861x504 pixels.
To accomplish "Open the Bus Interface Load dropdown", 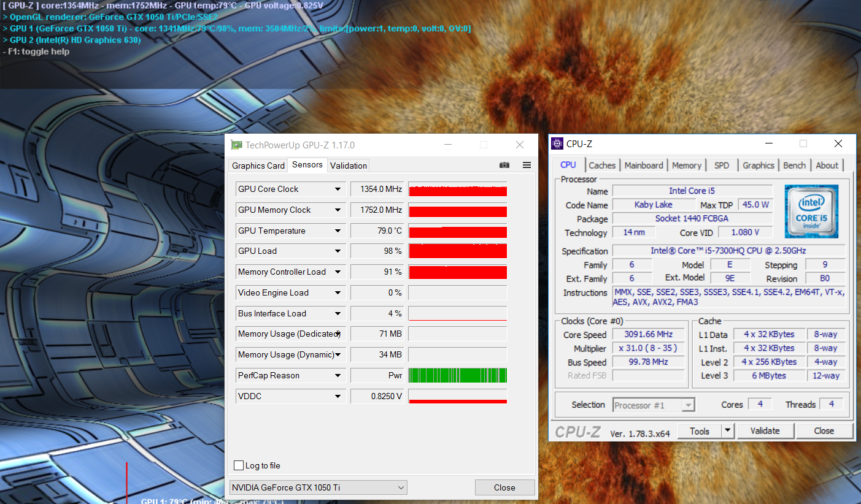I will tap(338, 314).
